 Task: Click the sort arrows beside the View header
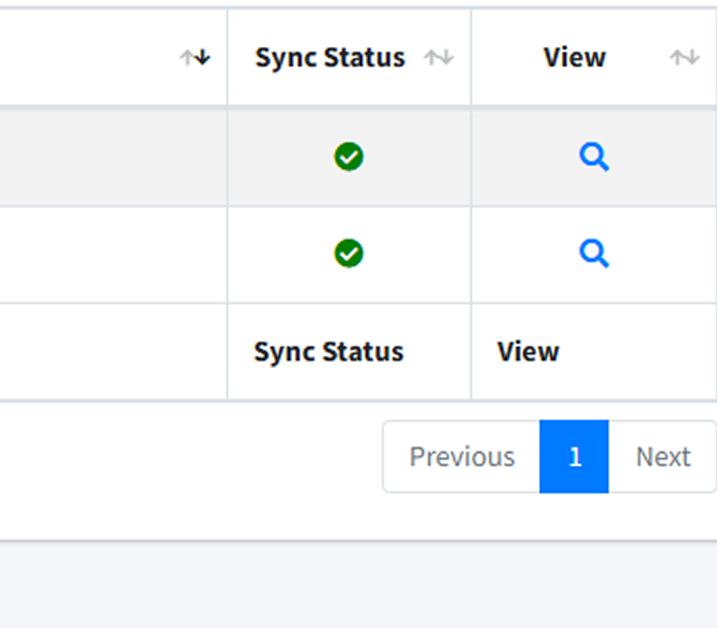point(685,58)
